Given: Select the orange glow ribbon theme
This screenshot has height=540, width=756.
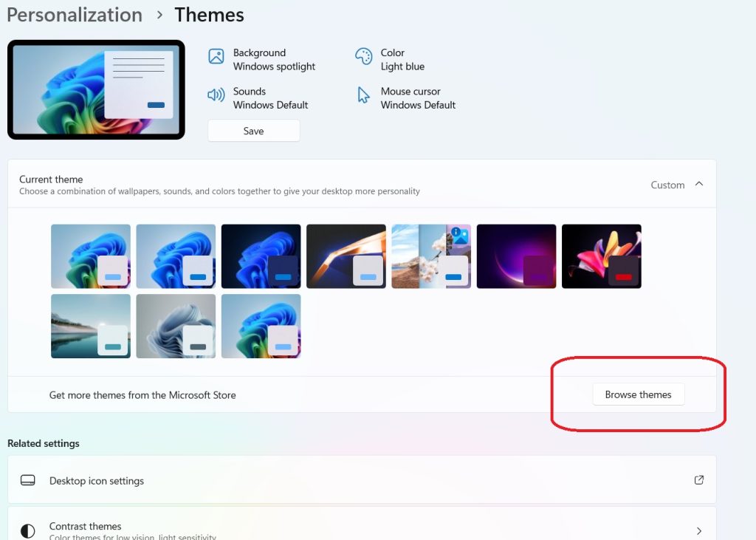Looking at the screenshot, I should pos(346,256).
